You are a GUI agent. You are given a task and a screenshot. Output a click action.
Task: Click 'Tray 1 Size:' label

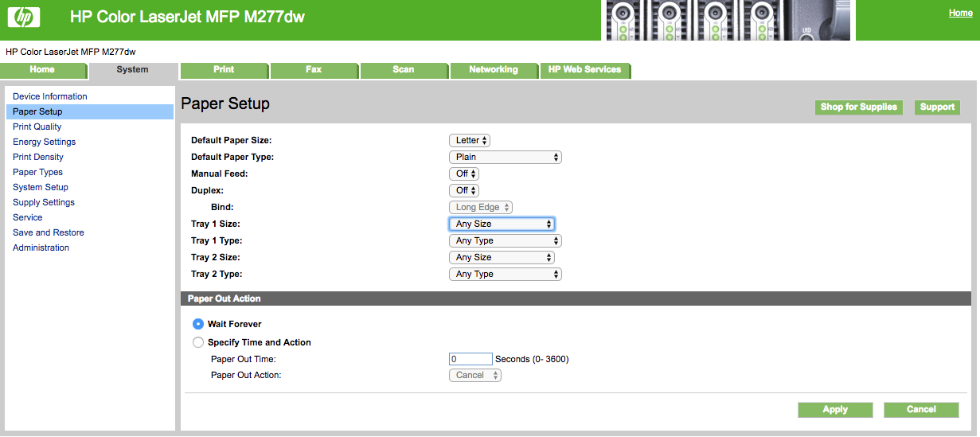point(216,224)
